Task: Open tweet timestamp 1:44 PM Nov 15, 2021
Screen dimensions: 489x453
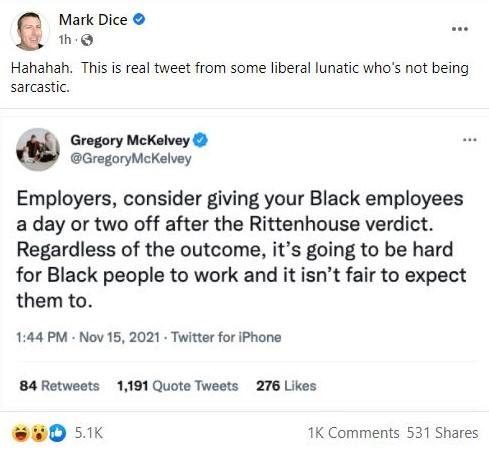Action: pyautogui.click(x=88, y=337)
